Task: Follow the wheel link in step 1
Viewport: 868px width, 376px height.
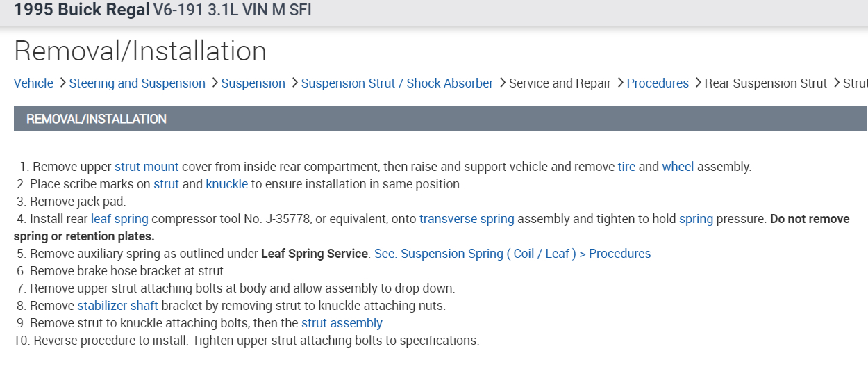Action: coord(678,167)
